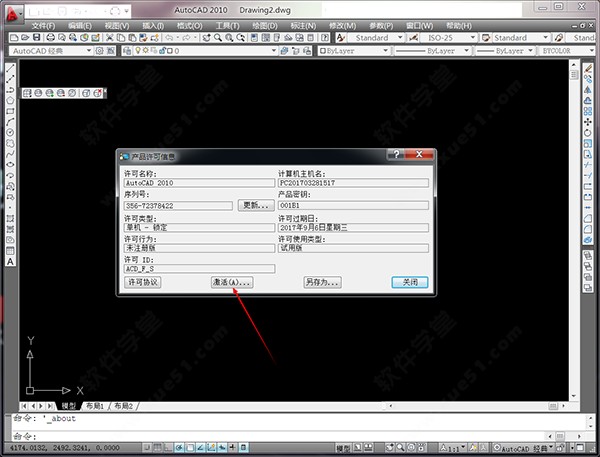The image size is (600, 457).
Task: Click the 更新... update button
Action: click(x=256, y=205)
